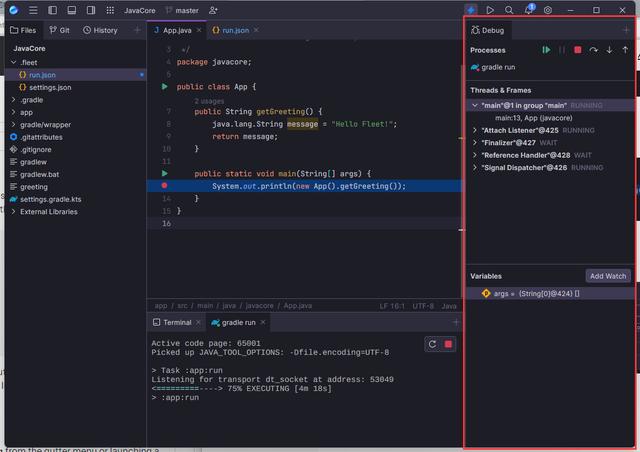Add a new tab in left panel
Screen dimensions: 640x452
(137, 30)
